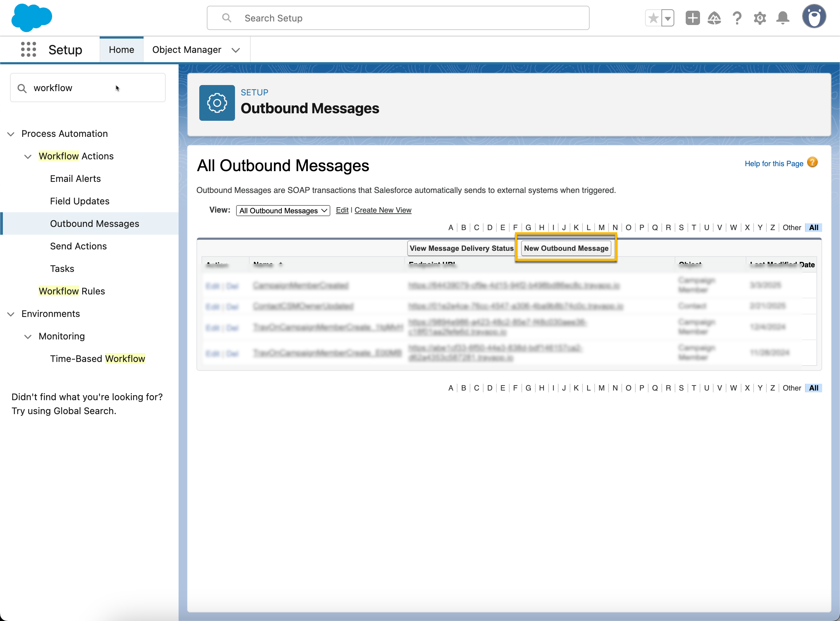The height and width of the screenshot is (621, 840).
Task: Collapse the Process Automation section
Action: pyautogui.click(x=11, y=134)
